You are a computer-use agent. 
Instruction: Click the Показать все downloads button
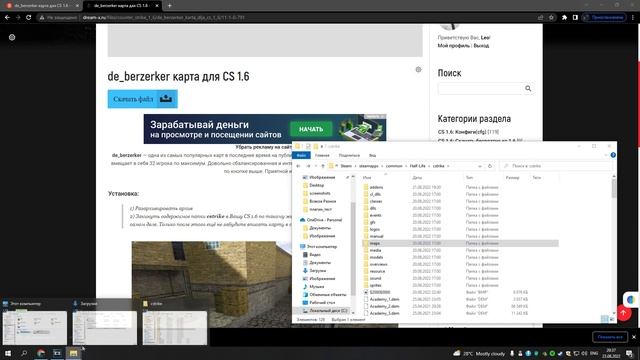610,337
